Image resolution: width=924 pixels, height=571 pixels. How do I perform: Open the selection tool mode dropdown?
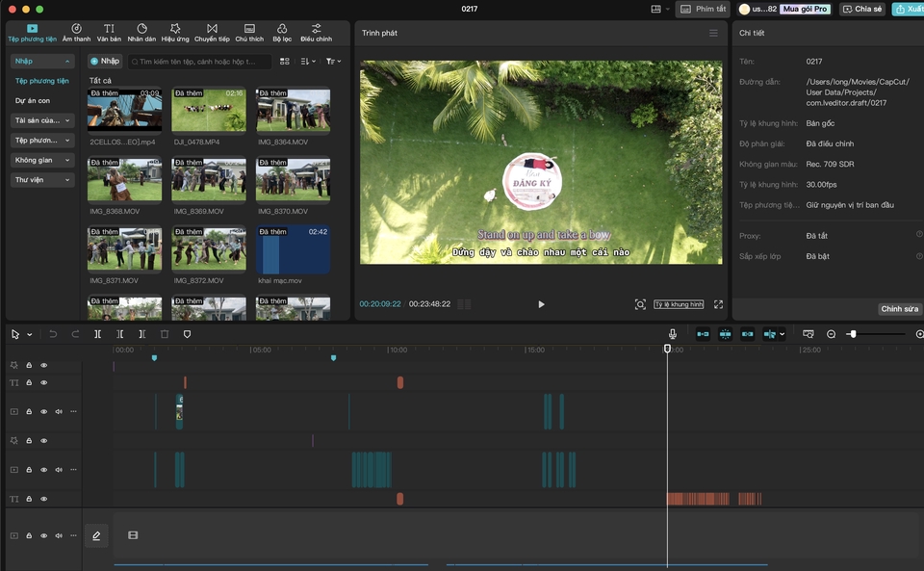click(30, 335)
